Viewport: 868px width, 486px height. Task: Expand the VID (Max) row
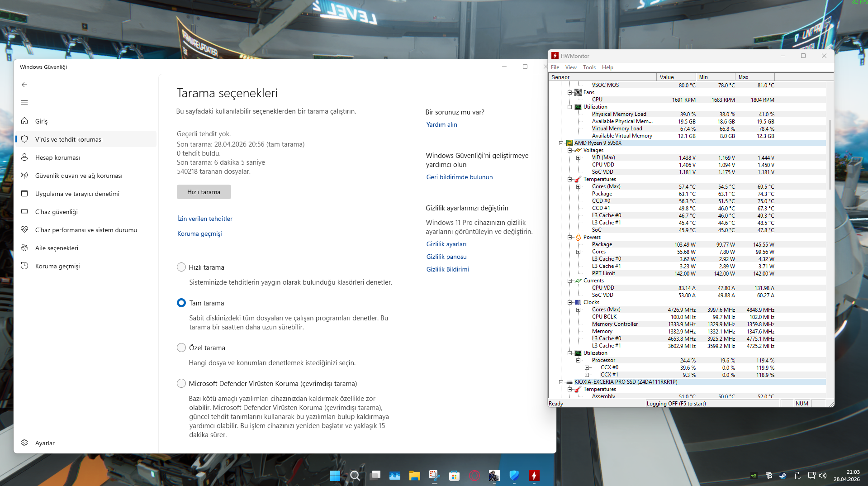pyautogui.click(x=578, y=157)
